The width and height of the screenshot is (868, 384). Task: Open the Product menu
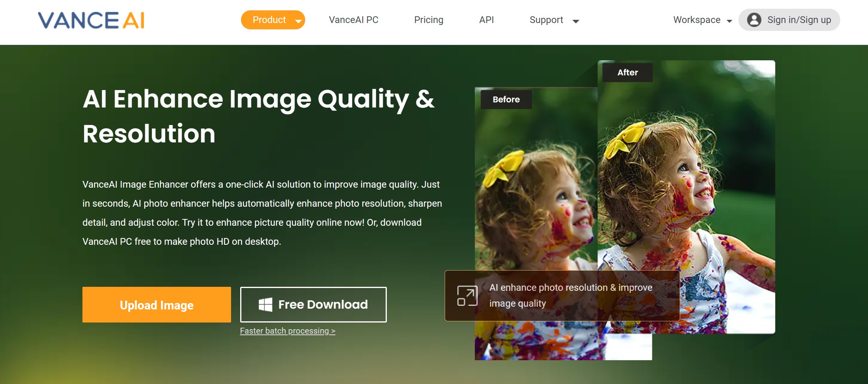coord(270,20)
